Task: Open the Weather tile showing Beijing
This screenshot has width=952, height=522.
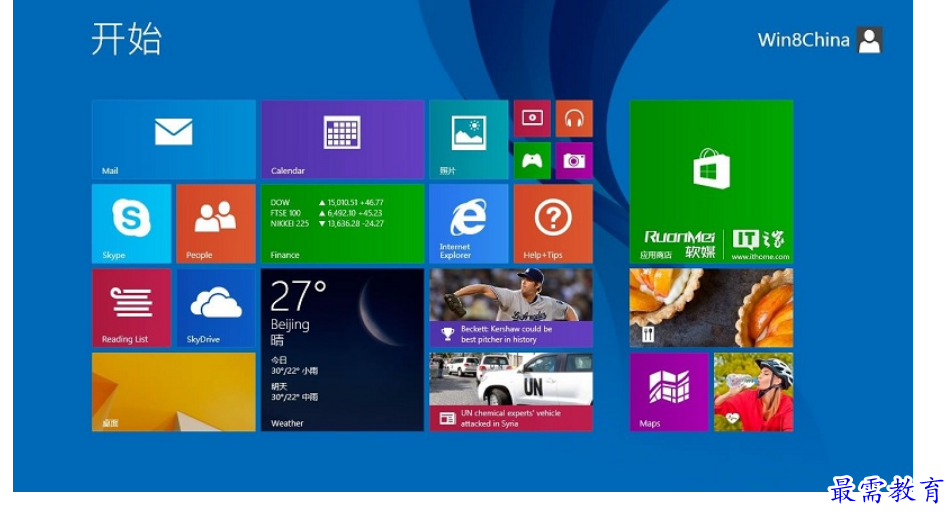Action: pos(342,350)
